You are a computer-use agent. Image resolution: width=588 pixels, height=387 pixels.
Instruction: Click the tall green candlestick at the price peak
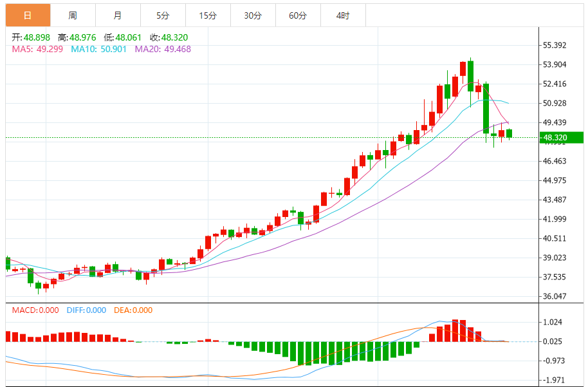470,76
